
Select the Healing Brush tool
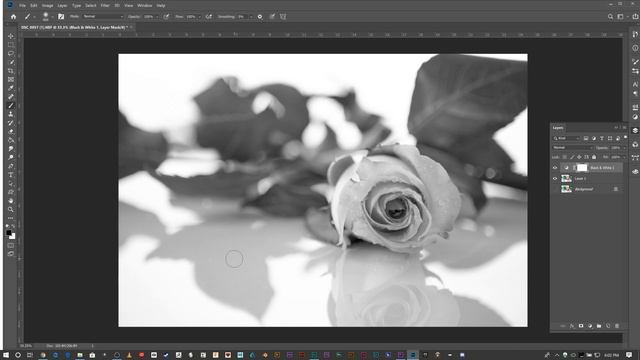(11, 97)
